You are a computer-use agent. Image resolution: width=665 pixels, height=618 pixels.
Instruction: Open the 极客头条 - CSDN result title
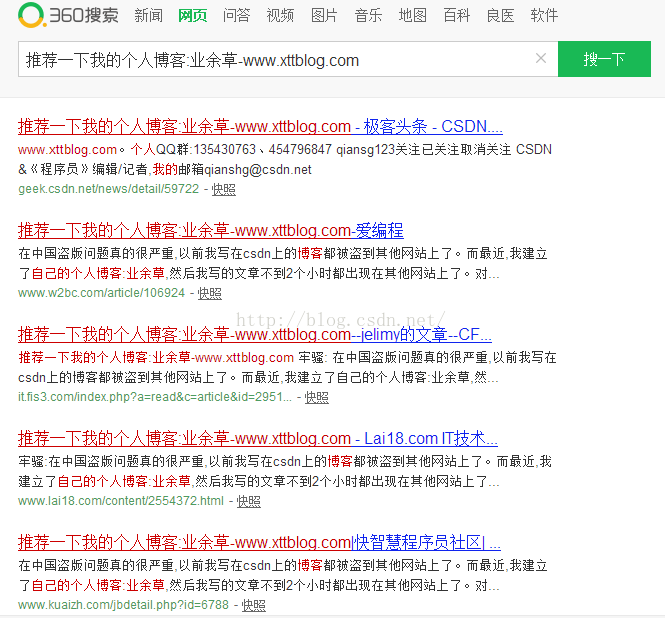coord(260,126)
